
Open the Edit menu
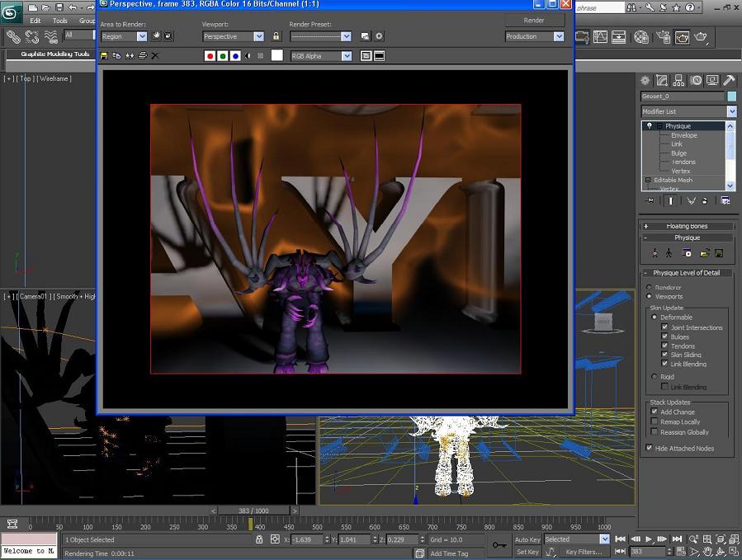[x=35, y=21]
